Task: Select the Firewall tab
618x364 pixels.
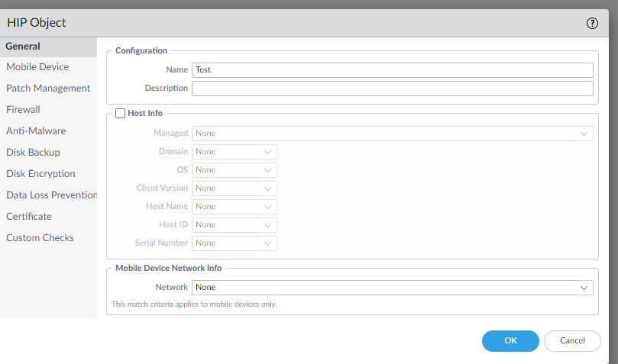Action: pos(23,110)
